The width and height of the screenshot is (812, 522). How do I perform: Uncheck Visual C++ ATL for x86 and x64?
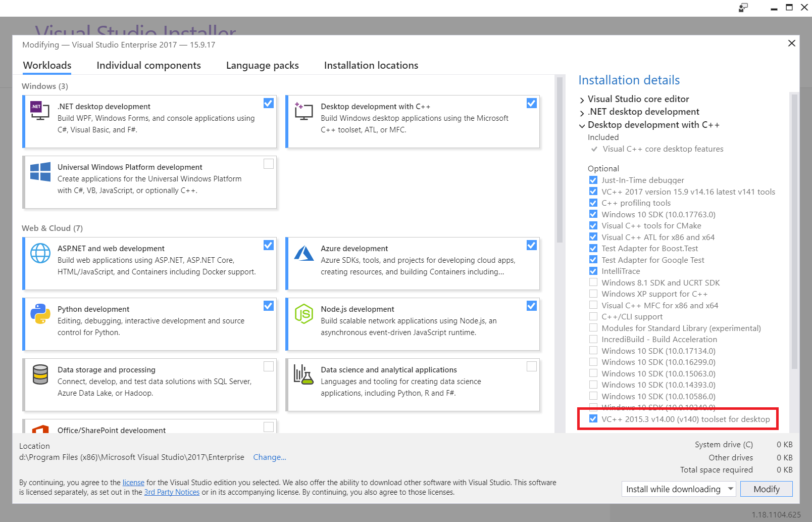click(593, 237)
